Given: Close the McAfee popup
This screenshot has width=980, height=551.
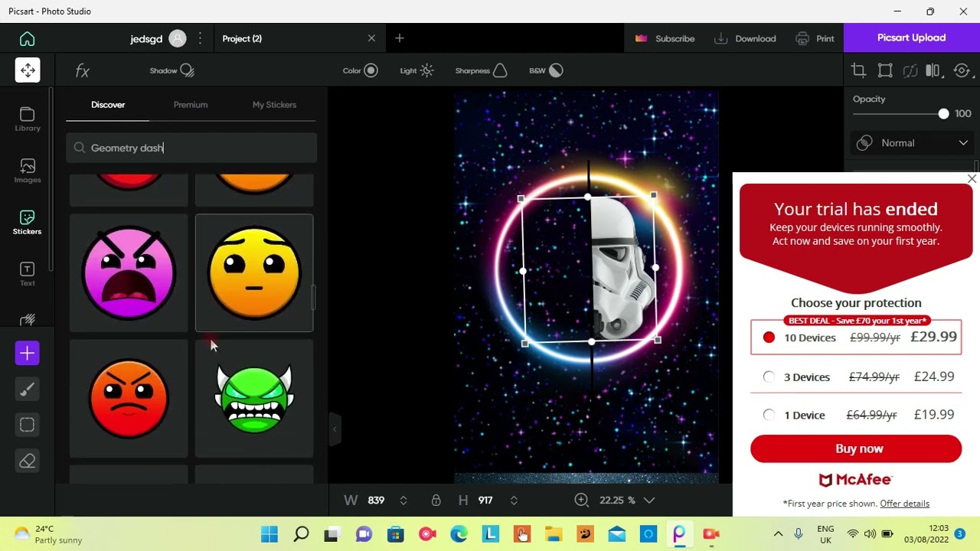Looking at the screenshot, I should click(x=972, y=179).
